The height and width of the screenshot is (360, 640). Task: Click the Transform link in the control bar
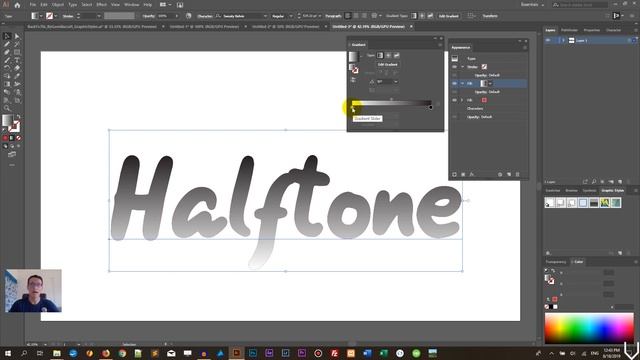tap(490, 16)
